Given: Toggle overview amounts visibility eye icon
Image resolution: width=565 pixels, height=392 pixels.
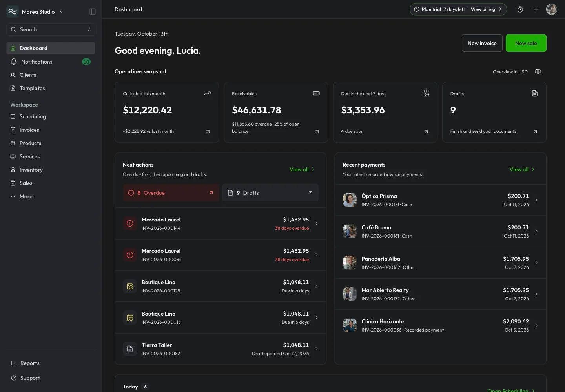Looking at the screenshot, I should [538, 71].
